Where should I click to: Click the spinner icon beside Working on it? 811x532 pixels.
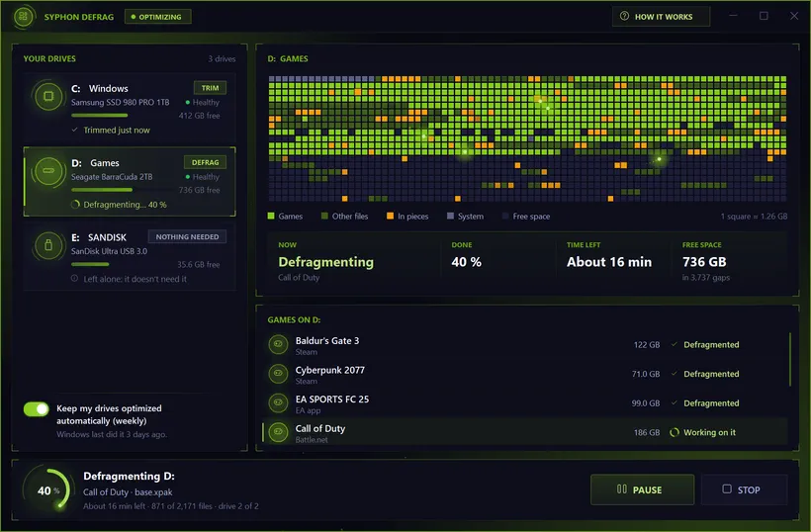click(x=674, y=432)
